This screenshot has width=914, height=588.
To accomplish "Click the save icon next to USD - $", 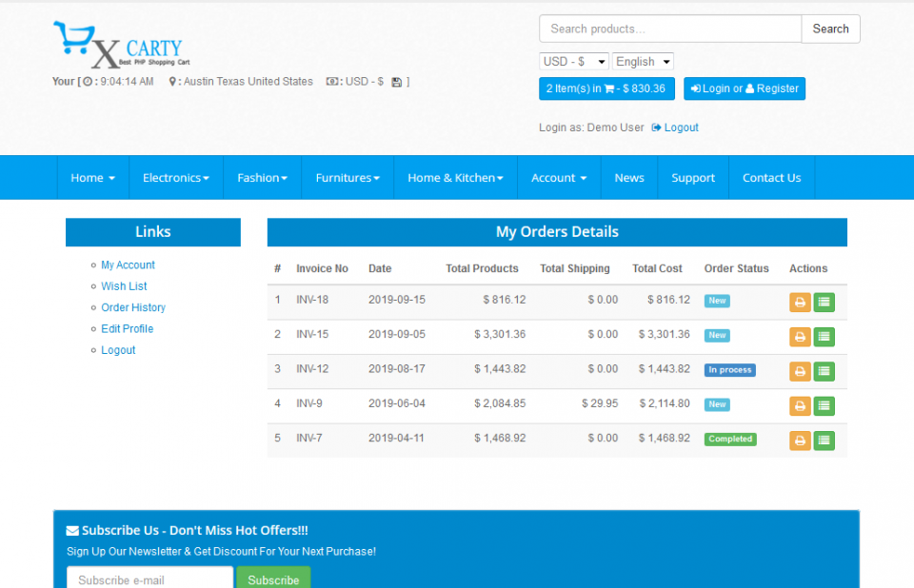I will [396, 82].
